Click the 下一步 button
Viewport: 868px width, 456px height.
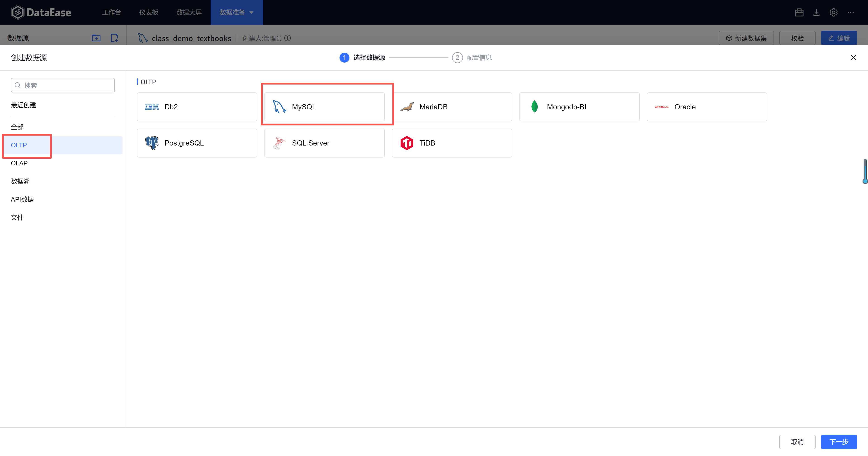coord(838,442)
